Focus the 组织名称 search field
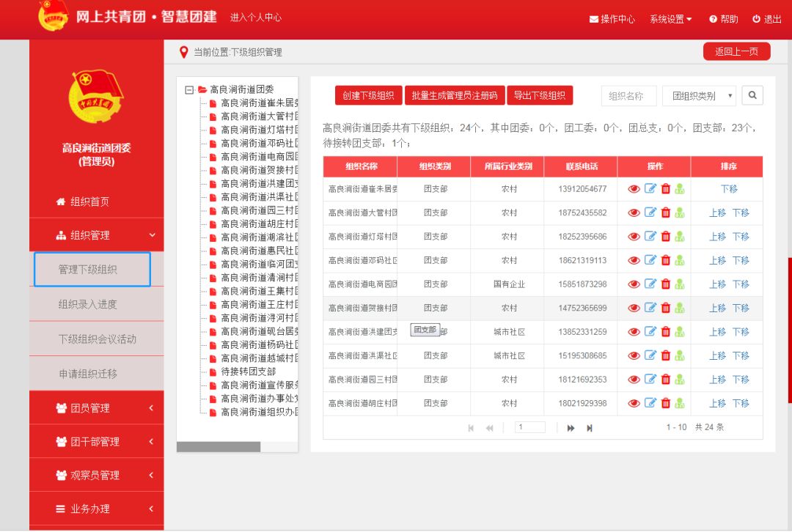The height and width of the screenshot is (532, 792). (629, 96)
